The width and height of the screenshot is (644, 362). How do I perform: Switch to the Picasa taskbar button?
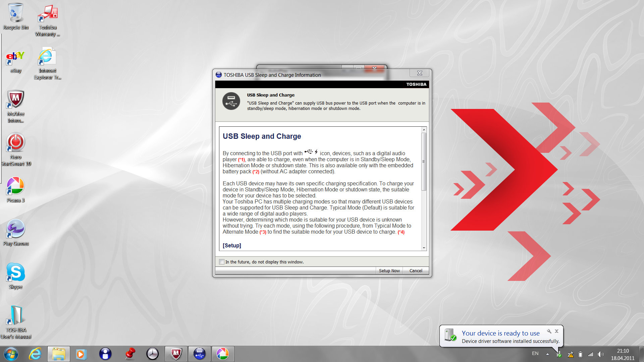(223, 354)
